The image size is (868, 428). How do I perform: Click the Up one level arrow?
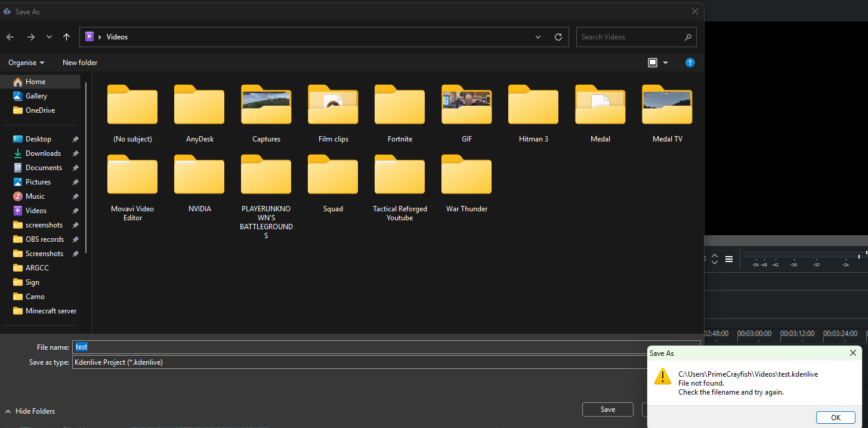(x=66, y=37)
